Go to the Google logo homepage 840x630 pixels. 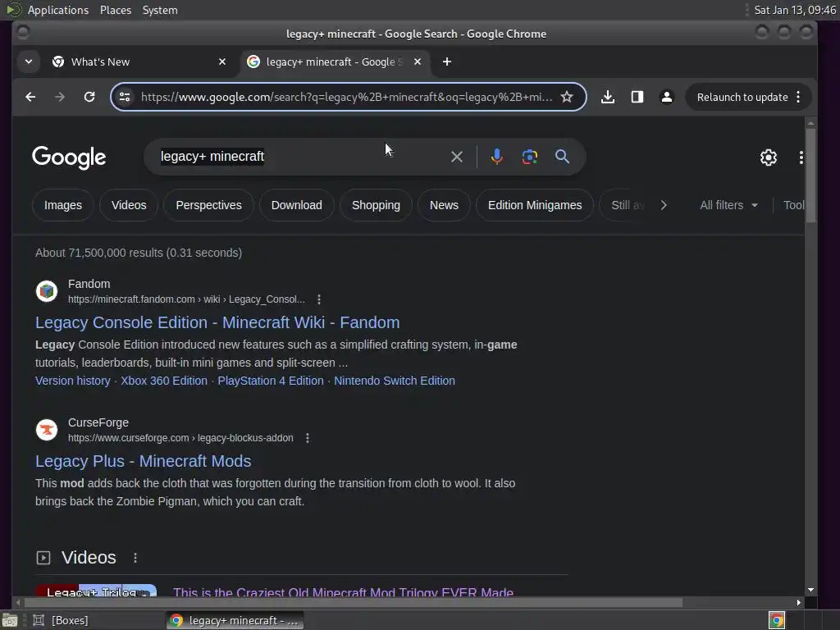click(69, 157)
